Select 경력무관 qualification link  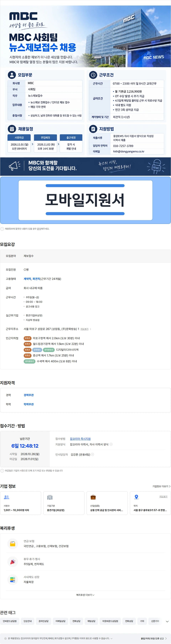(x=28, y=395)
